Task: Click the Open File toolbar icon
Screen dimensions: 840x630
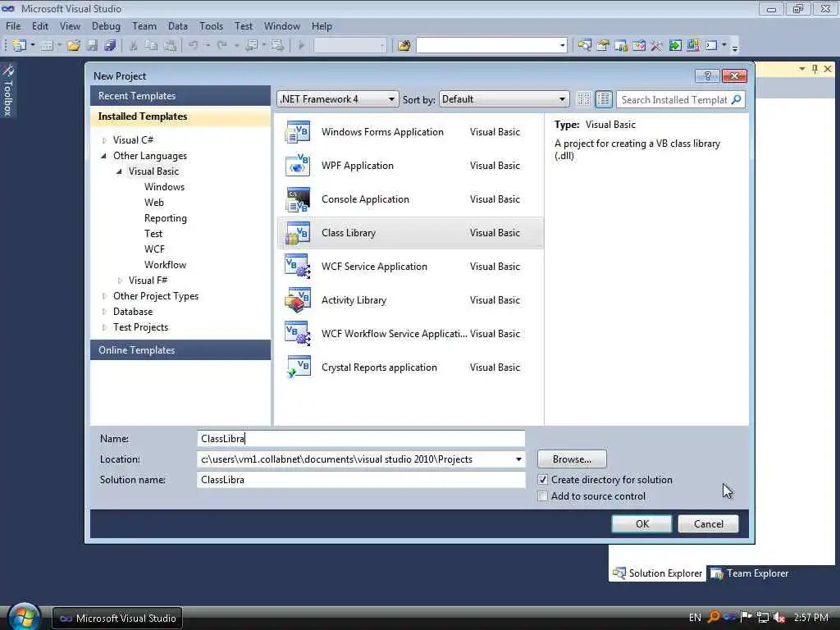Action: 74,46
